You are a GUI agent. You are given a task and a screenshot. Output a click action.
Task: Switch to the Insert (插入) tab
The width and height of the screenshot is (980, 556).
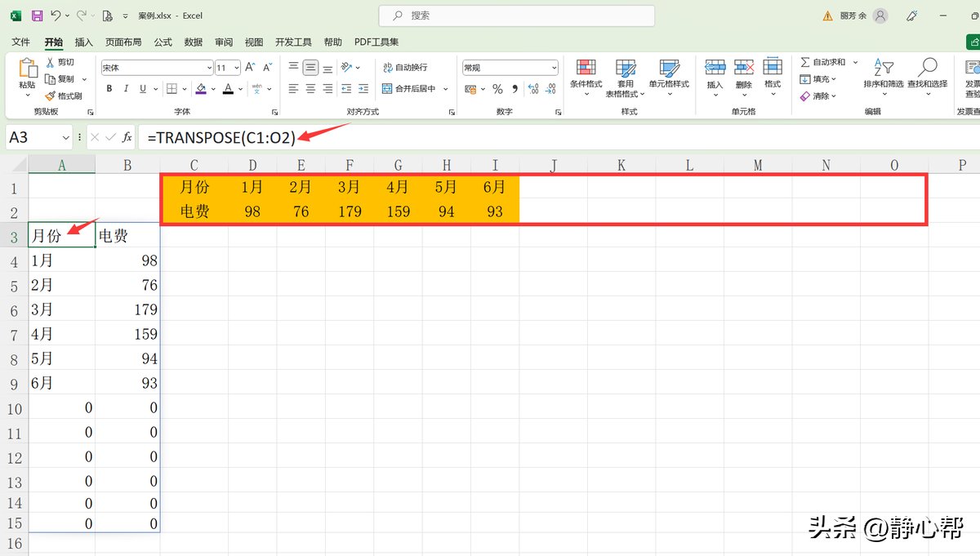[x=83, y=42]
